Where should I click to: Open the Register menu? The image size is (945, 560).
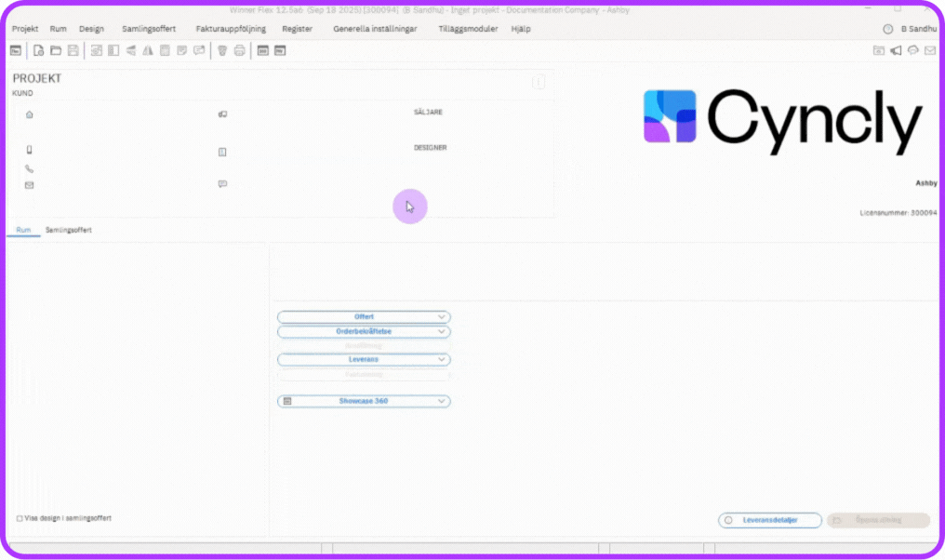tap(297, 29)
